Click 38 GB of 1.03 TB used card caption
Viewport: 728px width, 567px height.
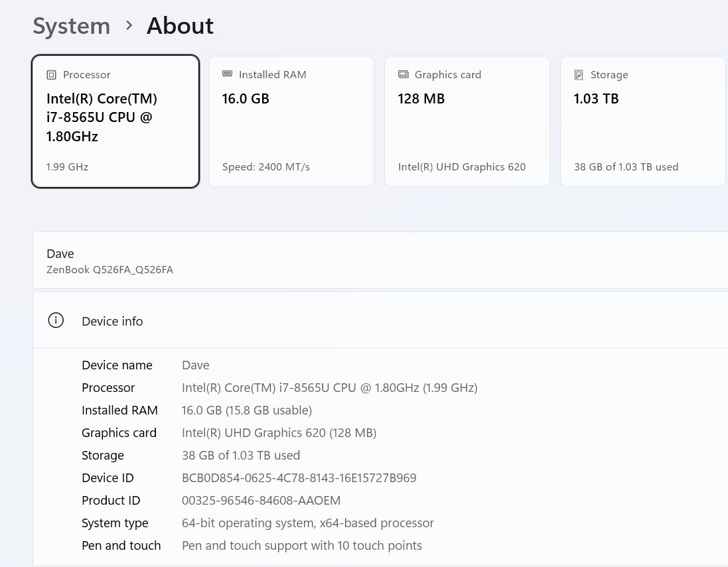[626, 167]
